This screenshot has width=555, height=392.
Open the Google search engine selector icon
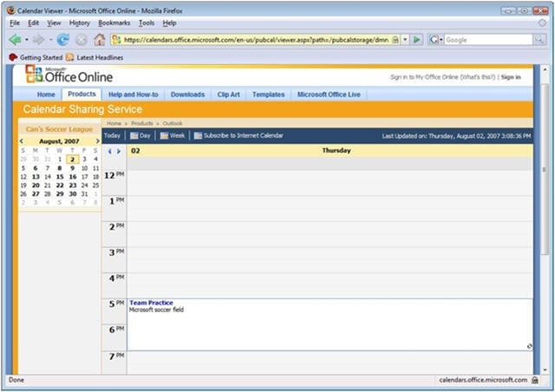(x=435, y=40)
